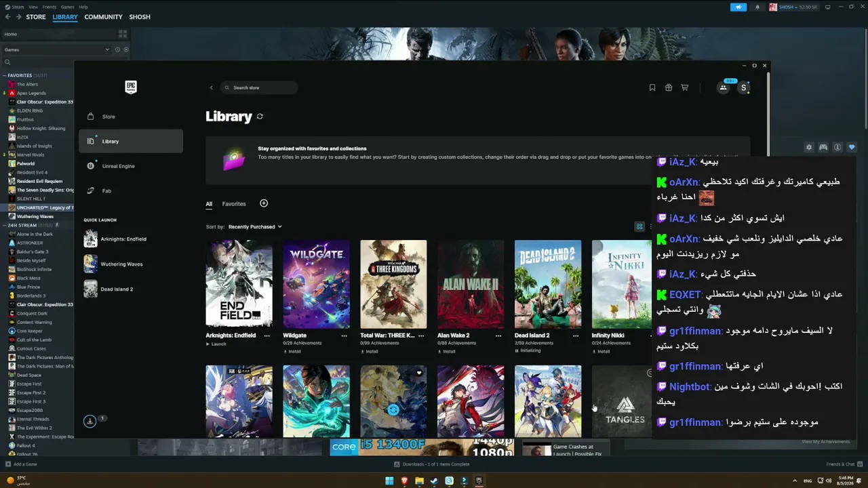Select the All tab in Epic library
The height and width of the screenshot is (488, 868).
(x=209, y=203)
